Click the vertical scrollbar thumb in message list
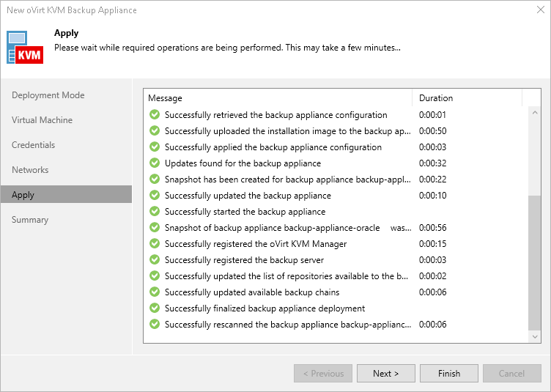This screenshot has width=551, height=392. pyautogui.click(x=535, y=263)
